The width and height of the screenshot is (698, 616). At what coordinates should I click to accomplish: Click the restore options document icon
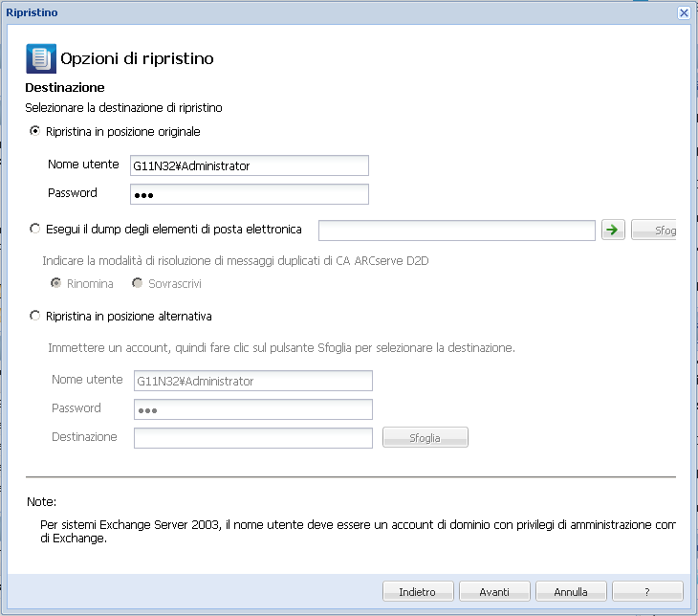[x=40, y=58]
